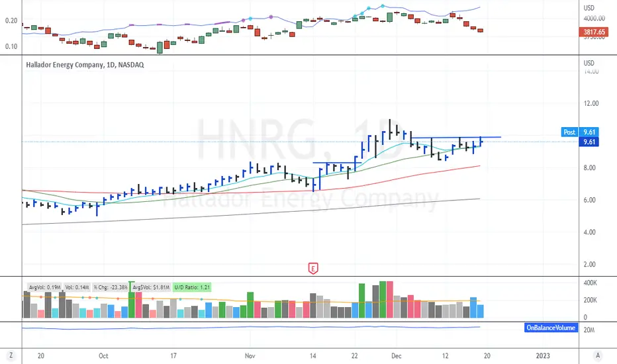Click the 'Nov' date axis label
617x364 pixels.
250,356
